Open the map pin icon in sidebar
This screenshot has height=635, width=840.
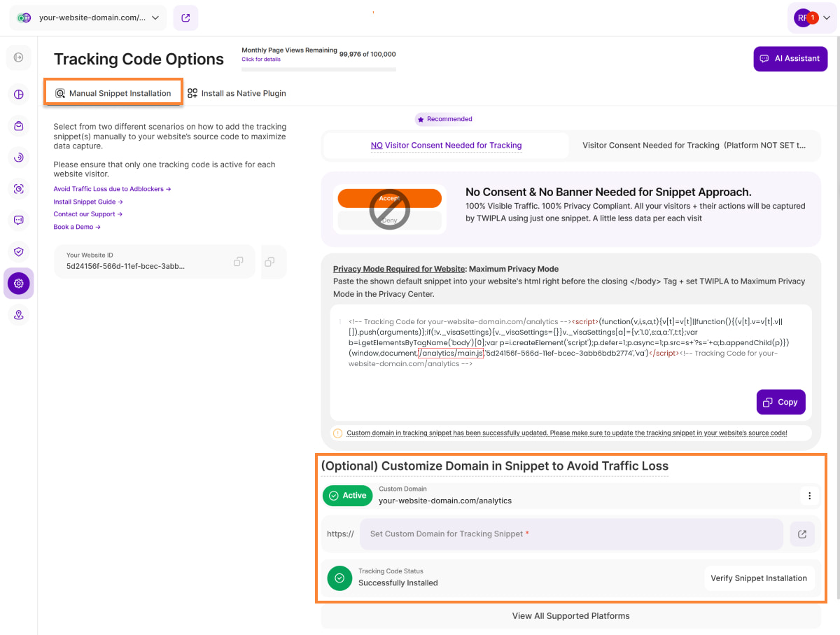point(19,315)
